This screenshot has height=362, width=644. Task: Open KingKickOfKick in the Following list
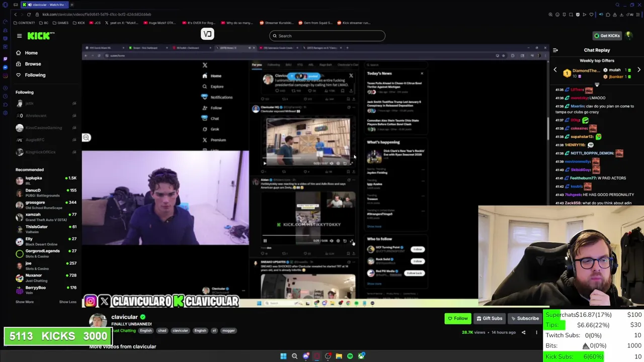click(45, 152)
